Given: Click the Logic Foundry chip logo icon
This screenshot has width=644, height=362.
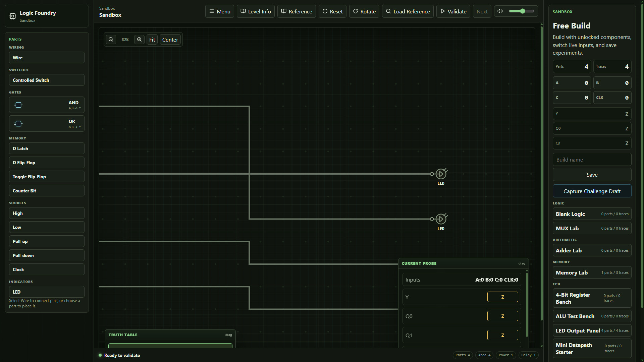Looking at the screenshot, I should [x=12, y=16].
